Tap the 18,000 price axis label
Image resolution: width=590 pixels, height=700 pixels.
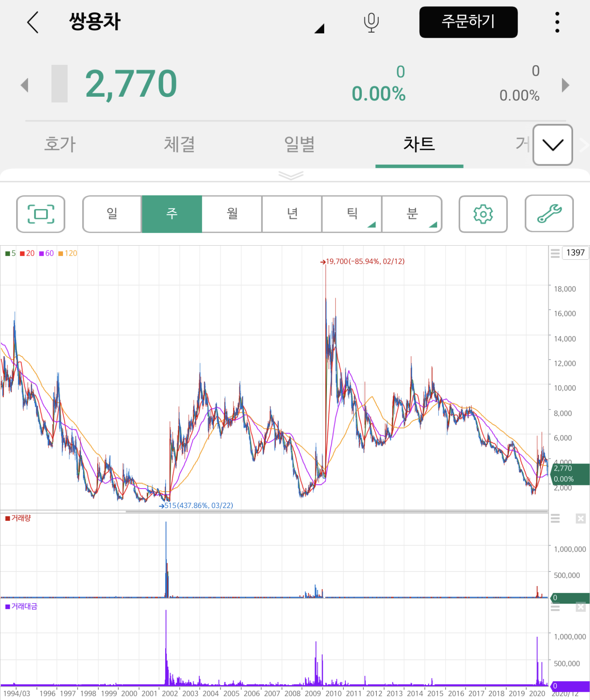[565, 289]
